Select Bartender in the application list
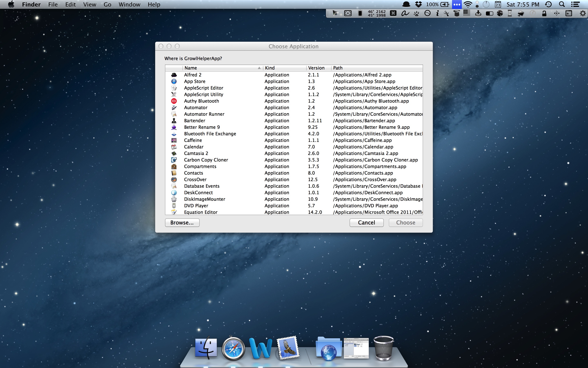This screenshot has height=368, width=588. (294, 121)
